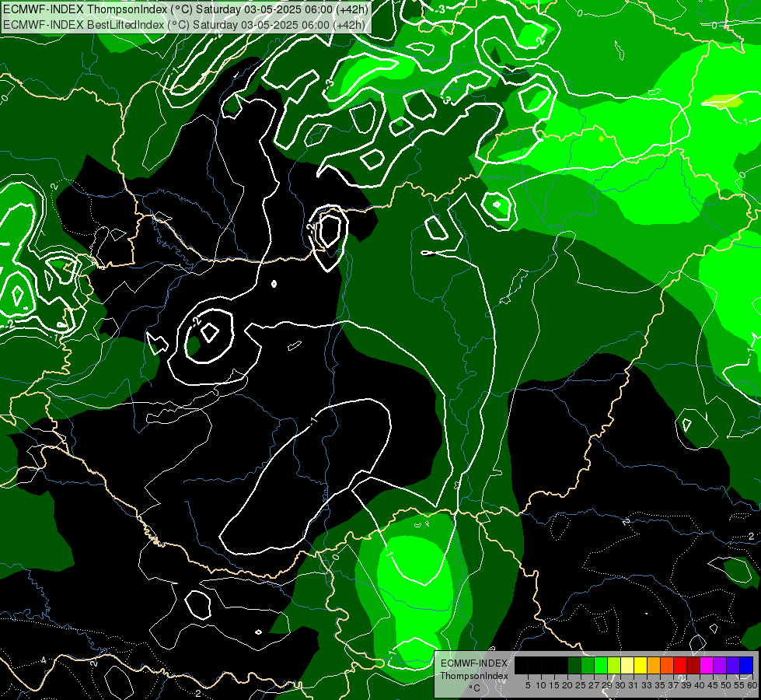The image size is (761, 700).
Task: Click the BestLiftedIndex title line at top
Action: [x=184, y=24]
